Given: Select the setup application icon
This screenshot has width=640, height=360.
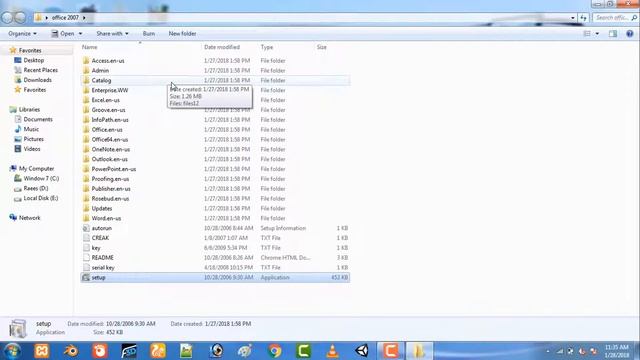Looking at the screenshot, I should tap(86, 277).
